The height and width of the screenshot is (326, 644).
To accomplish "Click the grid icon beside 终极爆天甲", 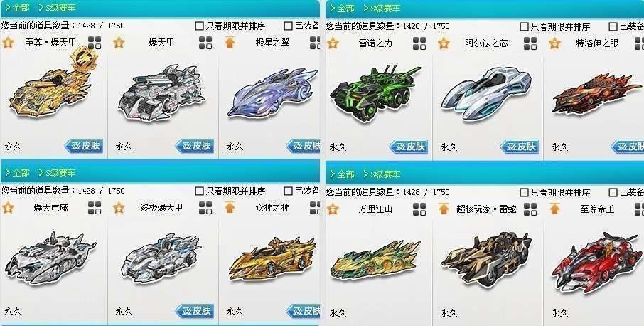I will point(205,208).
